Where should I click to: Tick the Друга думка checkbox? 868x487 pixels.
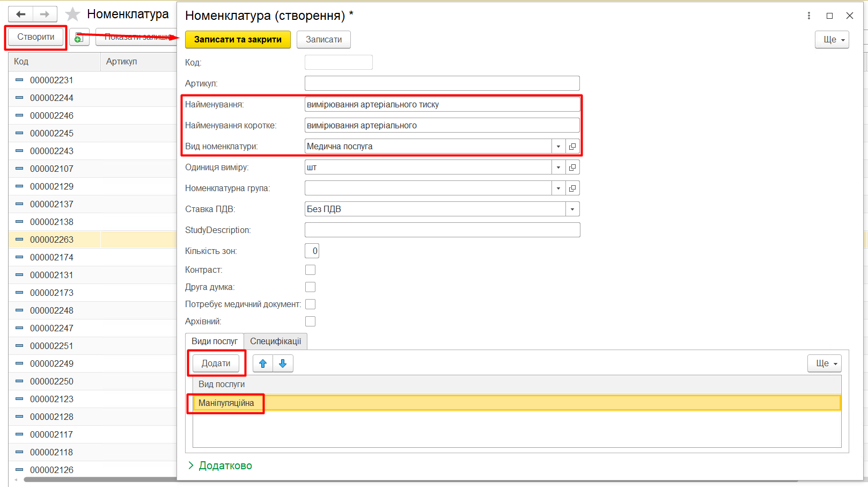coord(310,287)
